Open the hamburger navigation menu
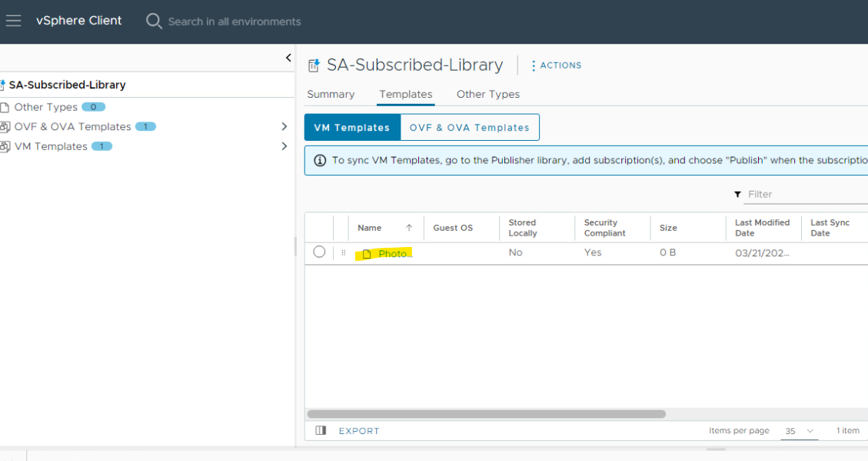The image size is (868, 461). pos(13,21)
